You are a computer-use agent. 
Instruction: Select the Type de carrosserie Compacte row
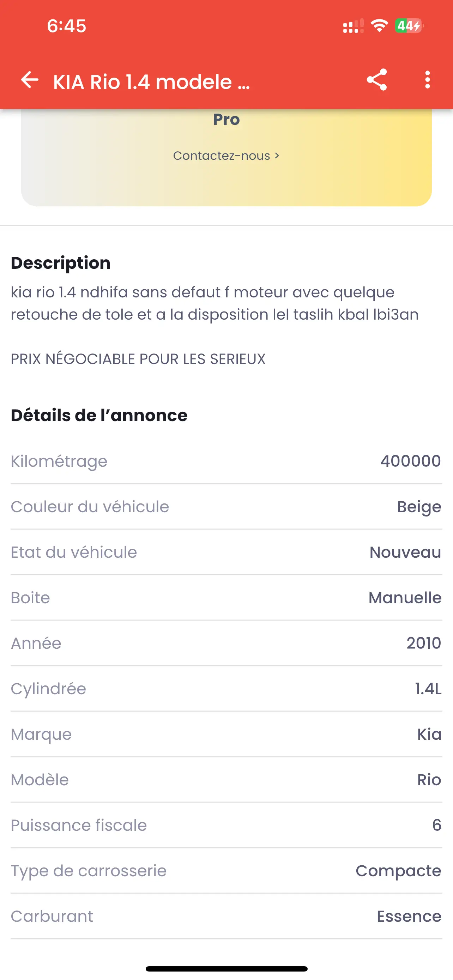(x=226, y=870)
